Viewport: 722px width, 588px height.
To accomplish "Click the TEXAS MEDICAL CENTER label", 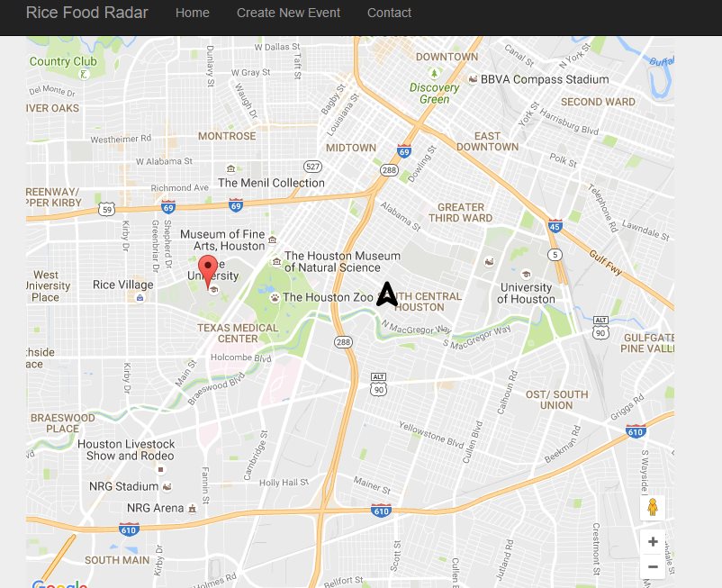I will (238, 333).
